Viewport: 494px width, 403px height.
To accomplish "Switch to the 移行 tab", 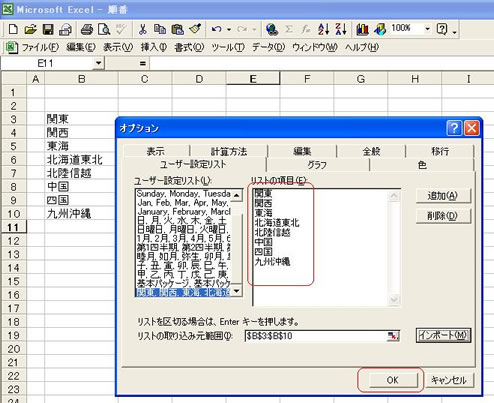I will point(440,151).
